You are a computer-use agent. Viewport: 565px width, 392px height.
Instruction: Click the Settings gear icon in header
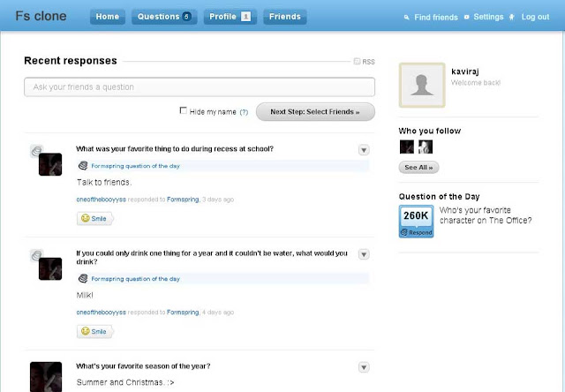click(x=467, y=17)
